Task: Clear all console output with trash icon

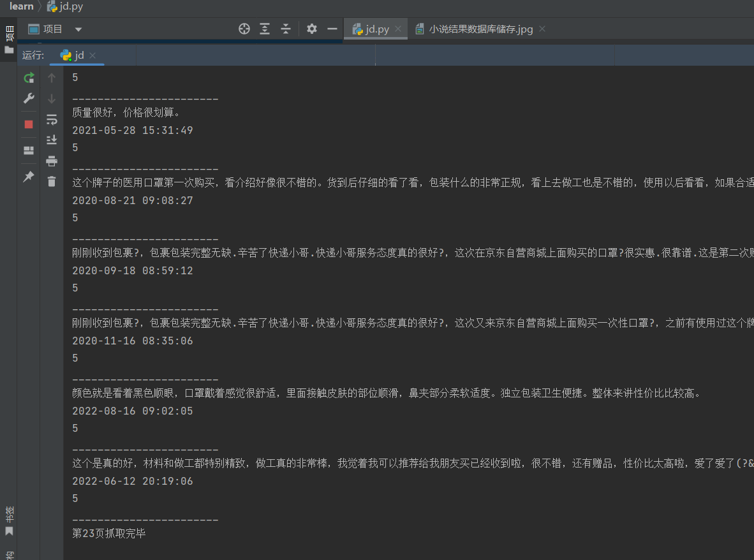Action: [52, 182]
